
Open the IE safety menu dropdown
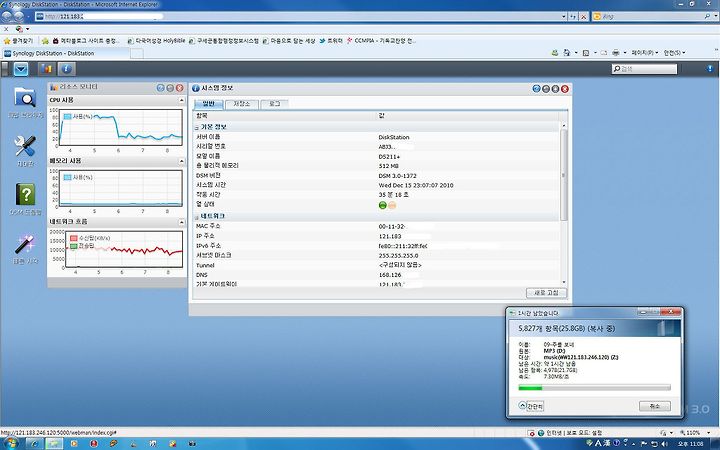click(x=674, y=53)
